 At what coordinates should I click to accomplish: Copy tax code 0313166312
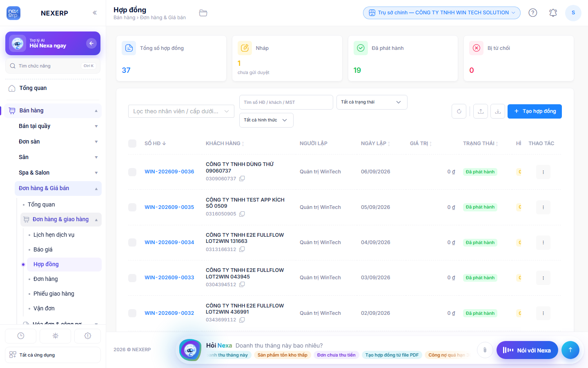(242, 249)
